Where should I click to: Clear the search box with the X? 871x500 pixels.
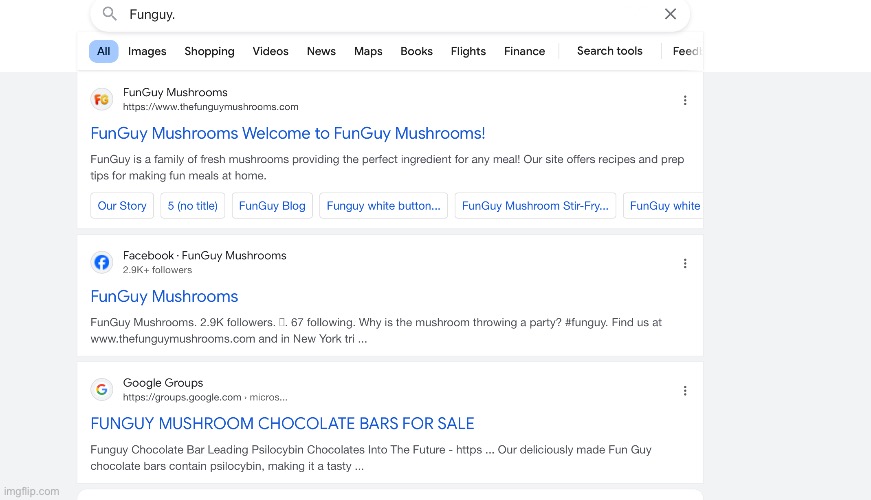(670, 14)
